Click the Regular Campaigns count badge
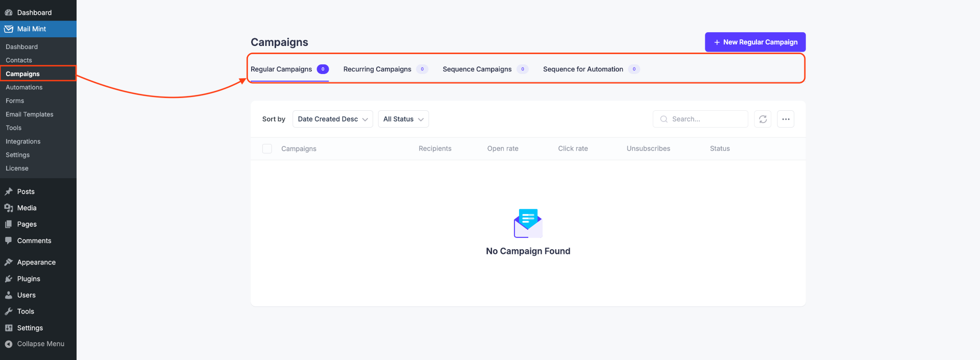980x360 pixels. [323, 69]
